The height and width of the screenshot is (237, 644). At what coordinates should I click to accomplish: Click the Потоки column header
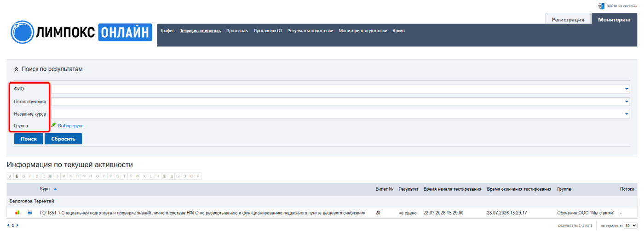coord(627,189)
